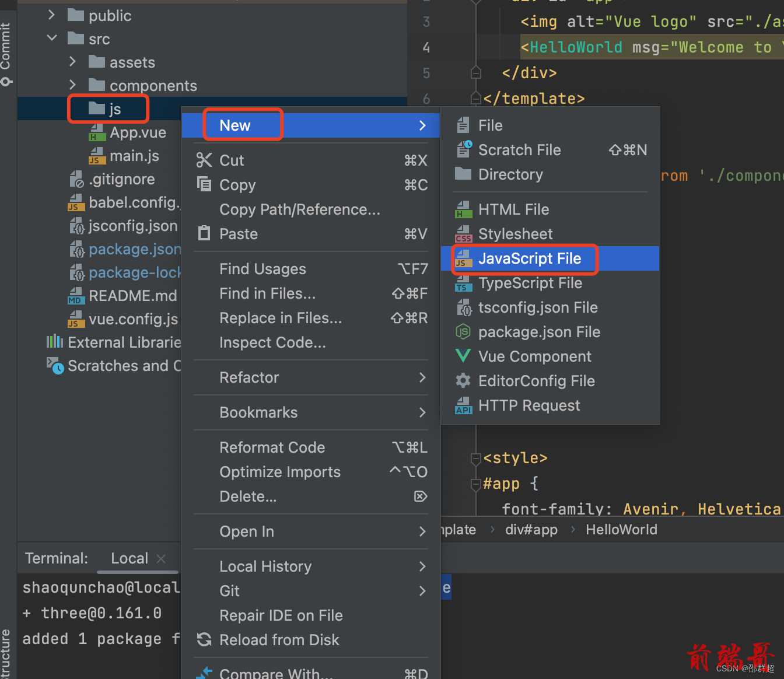Click the Paste clipboard icon

coord(204,233)
